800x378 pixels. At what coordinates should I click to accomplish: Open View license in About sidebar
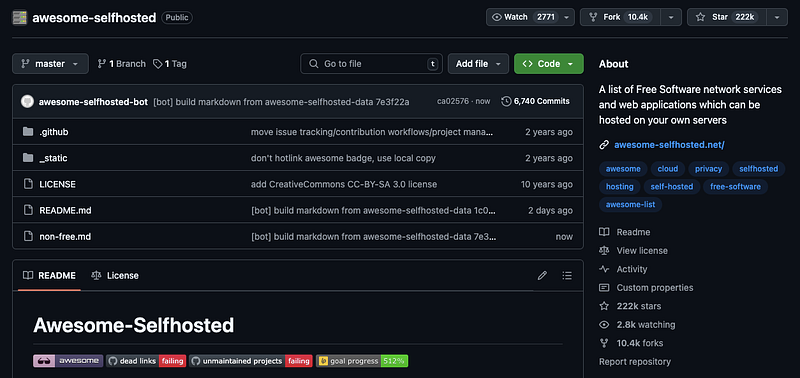click(634, 250)
